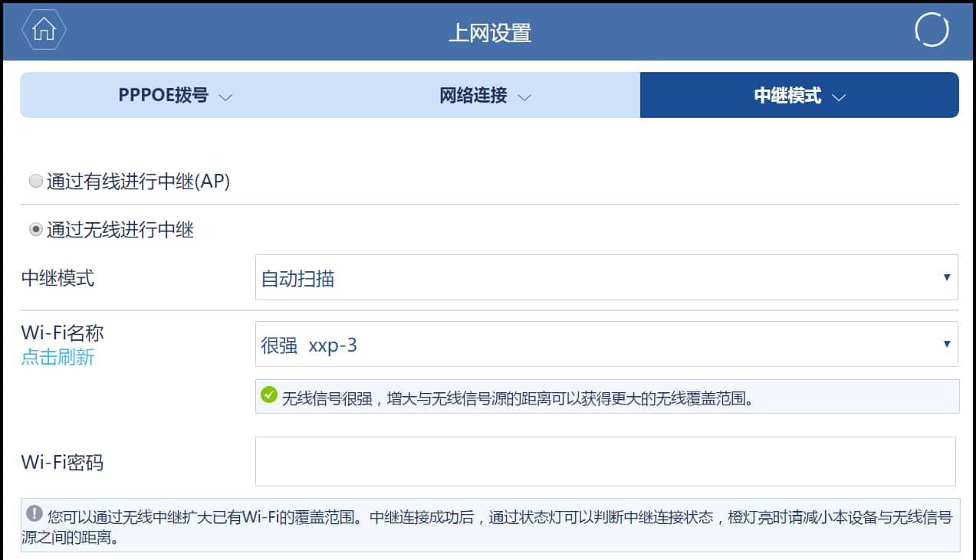The image size is (976, 560).
Task: Click the dropdown arrow on the Wi-Fi name selector
Action: click(948, 345)
